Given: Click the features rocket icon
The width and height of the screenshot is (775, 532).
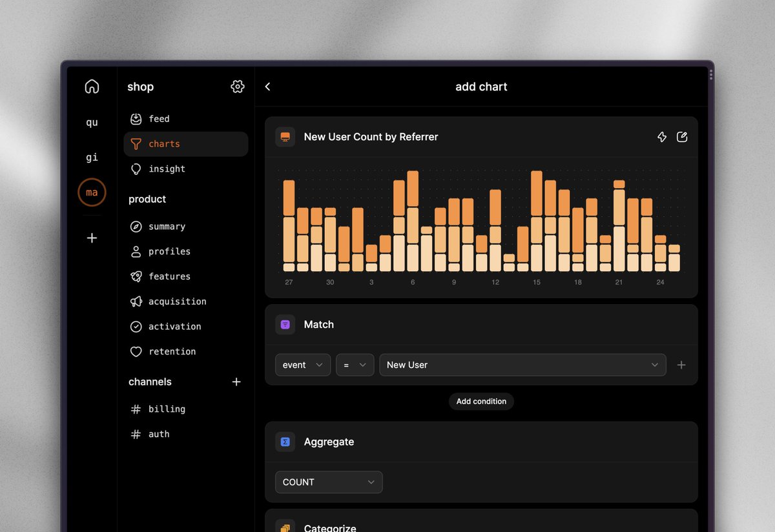Looking at the screenshot, I should [136, 276].
